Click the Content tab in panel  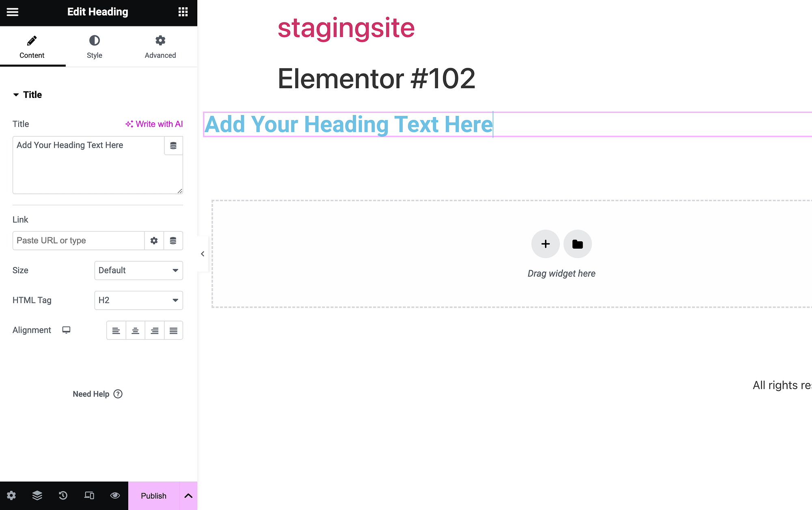(x=32, y=47)
